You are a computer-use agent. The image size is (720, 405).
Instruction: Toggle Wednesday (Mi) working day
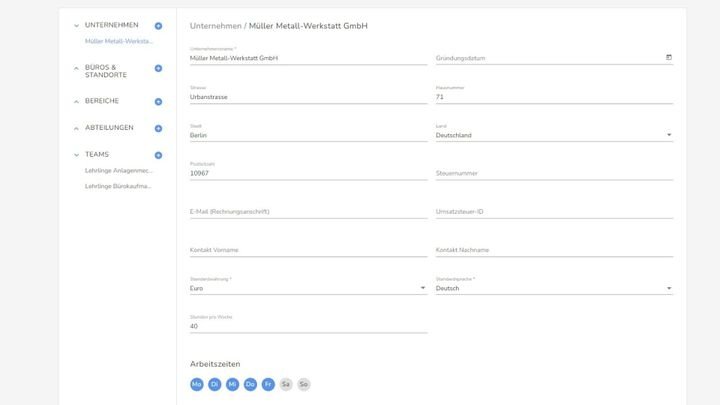(x=232, y=384)
